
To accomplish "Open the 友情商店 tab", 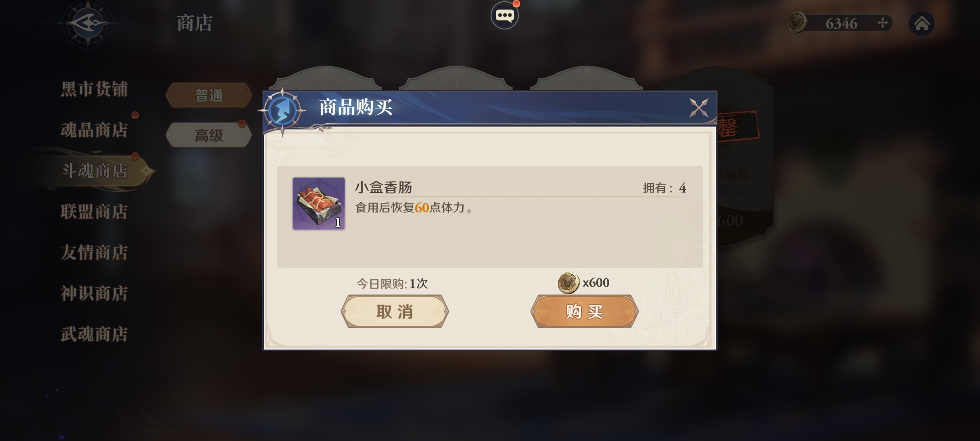I will (94, 252).
